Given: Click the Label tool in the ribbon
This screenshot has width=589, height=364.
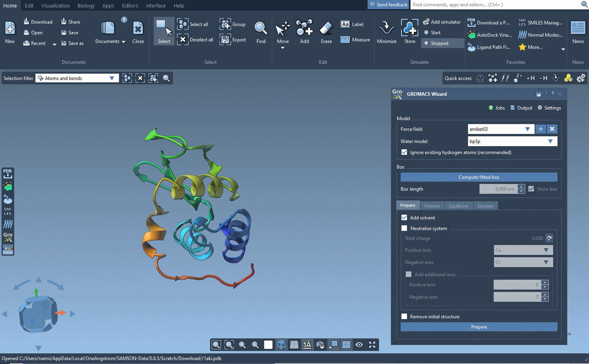Looking at the screenshot, I should coord(352,24).
